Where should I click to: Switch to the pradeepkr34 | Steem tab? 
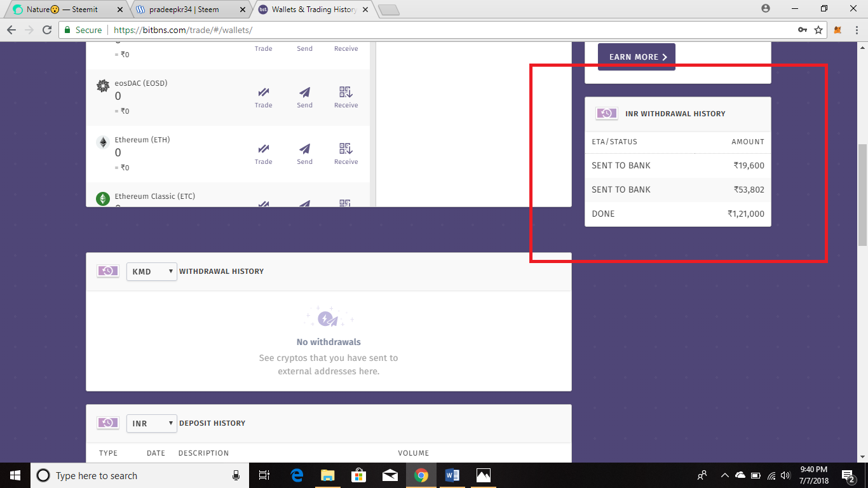point(184,10)
